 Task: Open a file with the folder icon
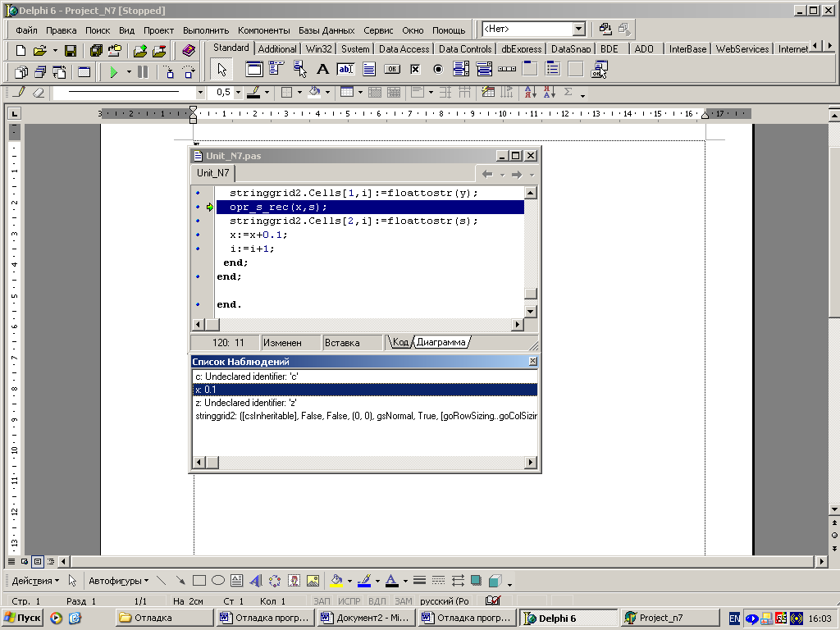pyautogui.click(x=39, y=51)
